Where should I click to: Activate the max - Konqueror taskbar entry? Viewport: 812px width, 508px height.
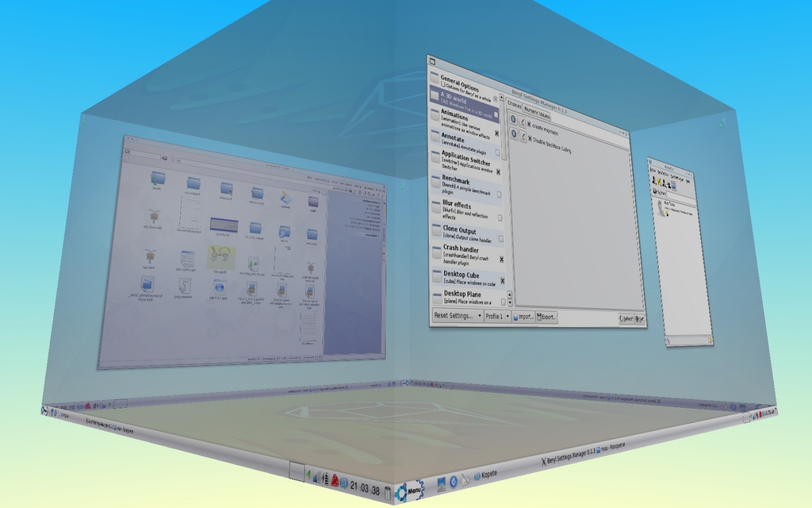coord(611,446)
